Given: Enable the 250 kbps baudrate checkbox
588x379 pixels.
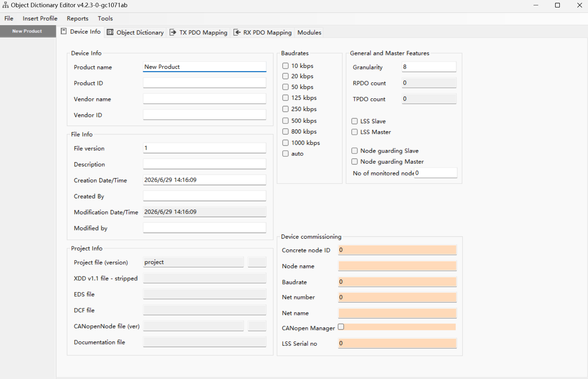Looking at the screenshot, I should click(x=285, y=109).
